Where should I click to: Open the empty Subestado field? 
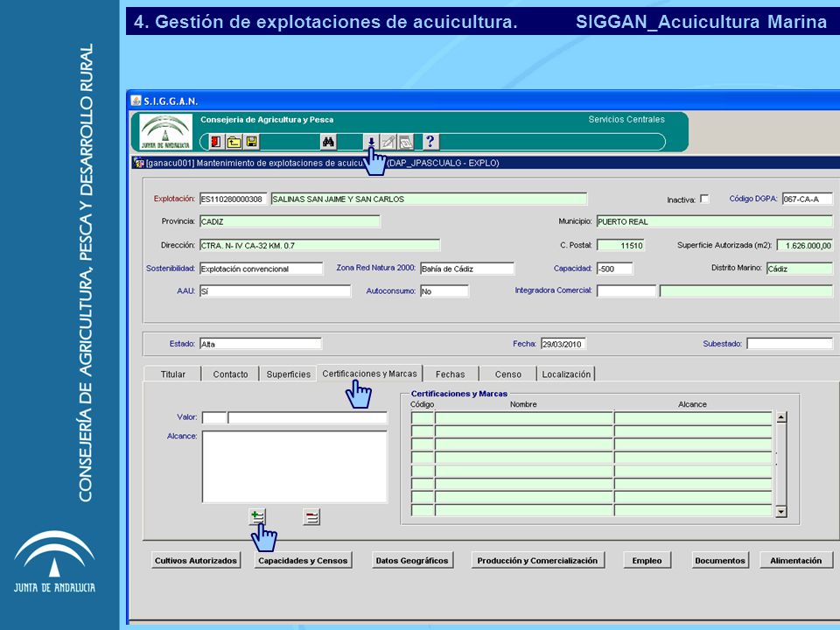pyautogui.click(x=789, y=343)
